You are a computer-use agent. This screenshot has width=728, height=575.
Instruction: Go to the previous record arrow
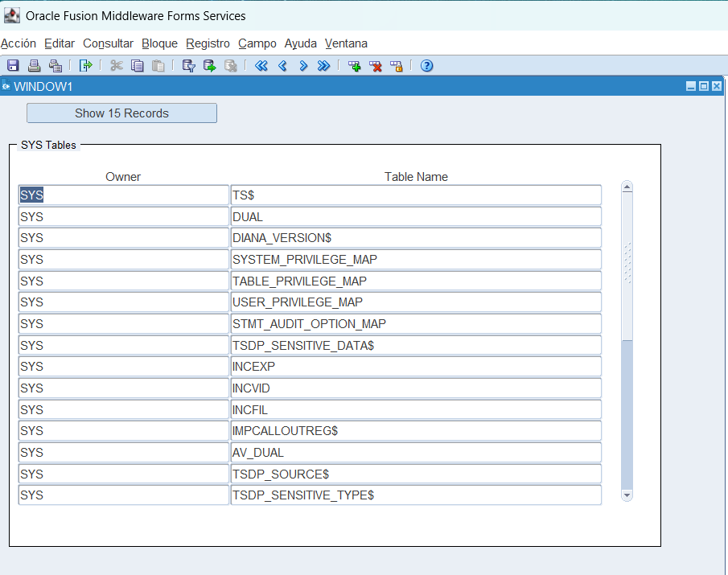pos(282,66)
